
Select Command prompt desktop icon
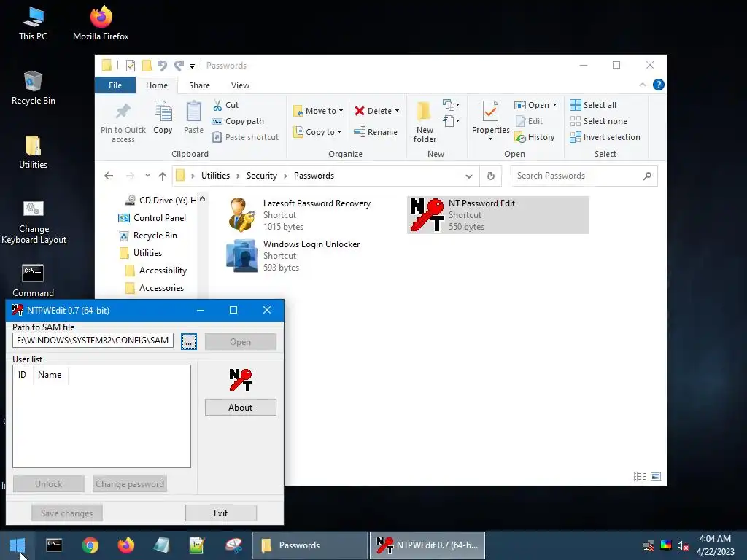[x=33, y=281]
